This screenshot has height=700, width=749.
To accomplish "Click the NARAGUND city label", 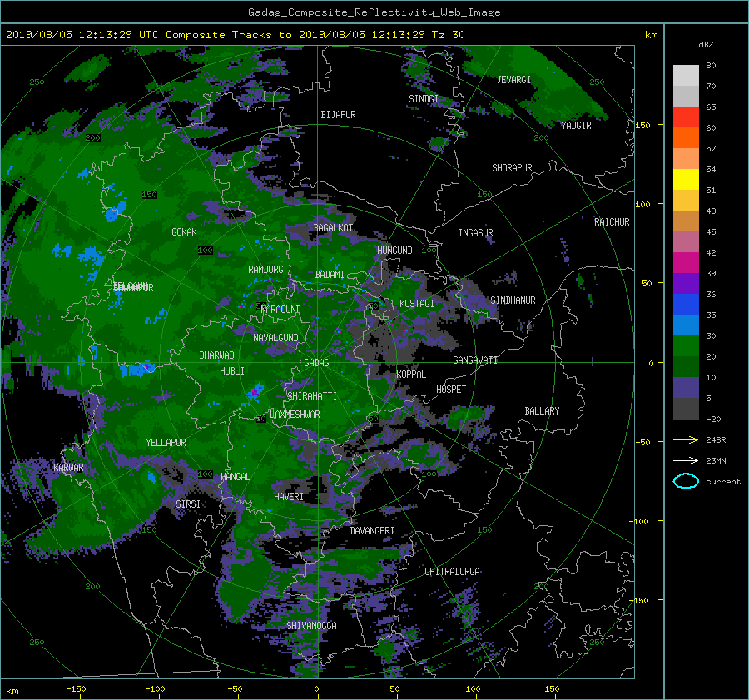I will pyautogui.click(x=281, y=310).
